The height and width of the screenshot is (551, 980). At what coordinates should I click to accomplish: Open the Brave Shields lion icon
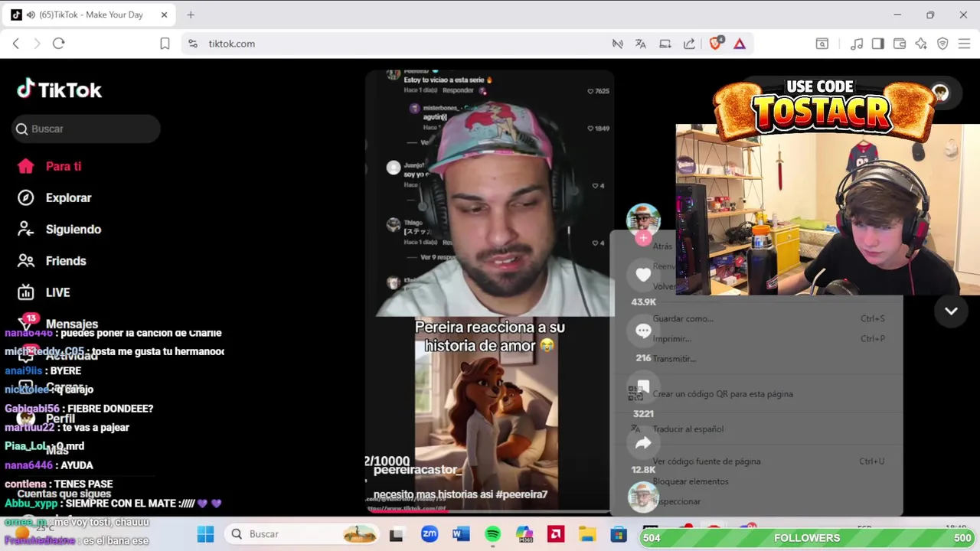coord(716,44)
